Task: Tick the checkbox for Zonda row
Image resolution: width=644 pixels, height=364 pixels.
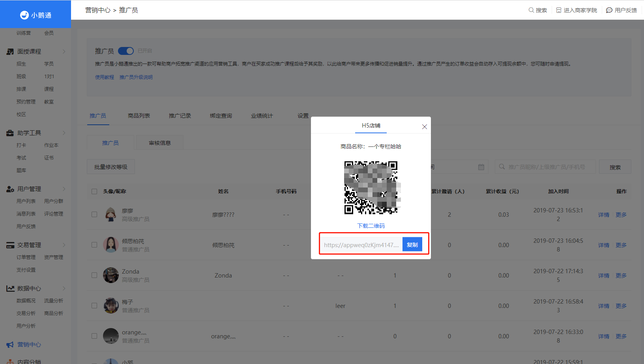Action: pyautogui.click(x=94, y=275)
